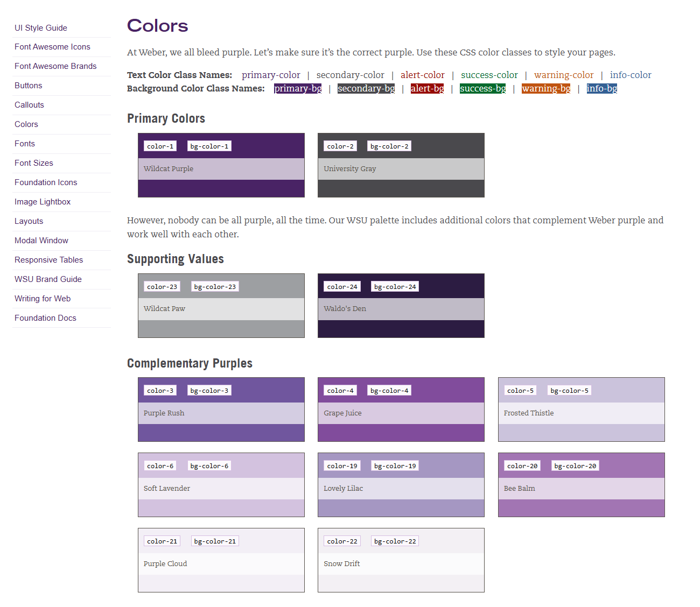Click the color-19 code tag

(342, 465)
